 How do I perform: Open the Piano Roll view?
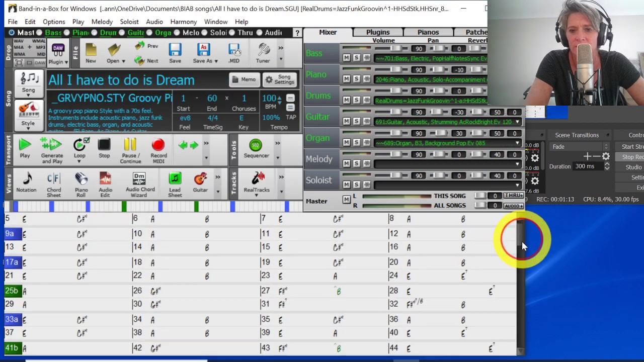click(81, 185)
